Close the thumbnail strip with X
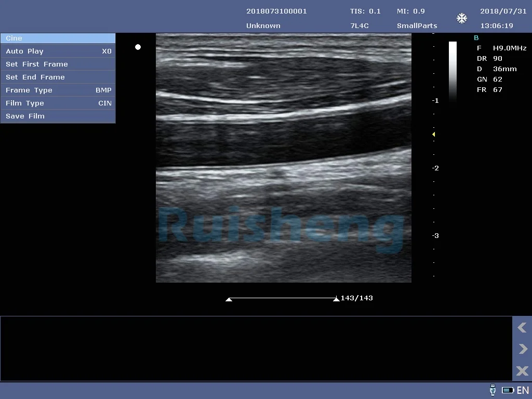The image size is (532, 399). [x=522, y=370]
